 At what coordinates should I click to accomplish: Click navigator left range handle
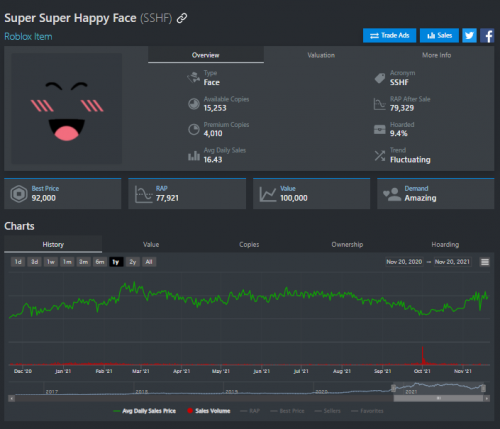393,388
